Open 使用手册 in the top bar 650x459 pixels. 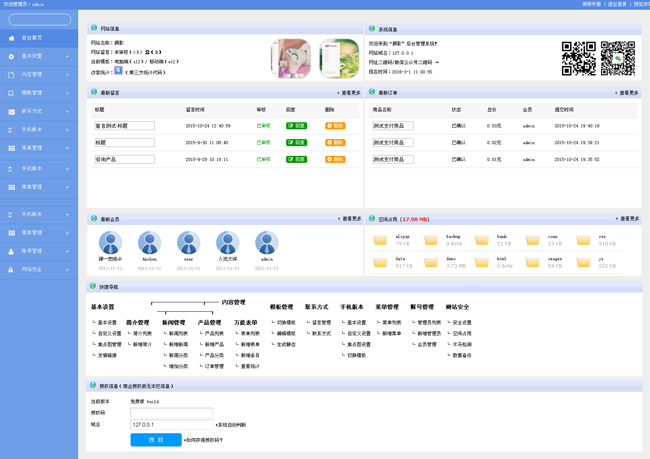point(592,4)
